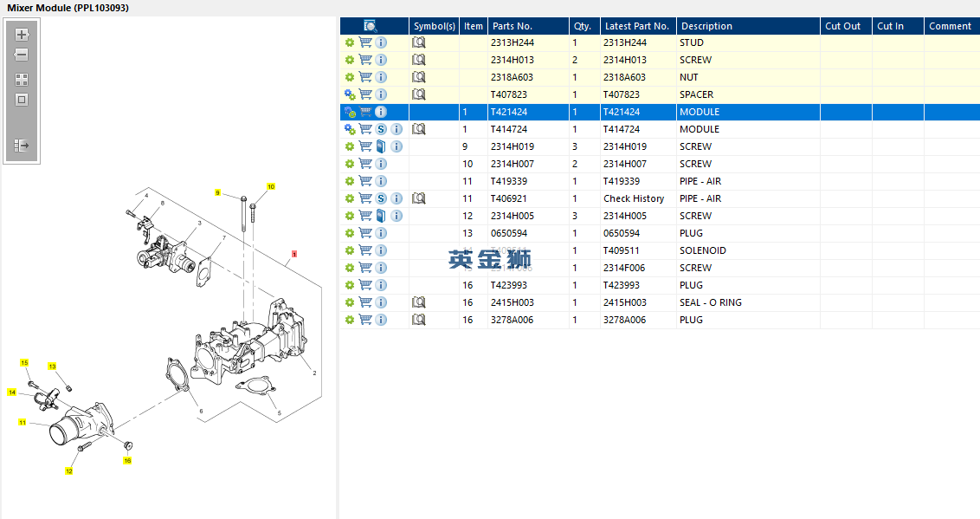Select callout 11 in the diagram

[23, 422]
